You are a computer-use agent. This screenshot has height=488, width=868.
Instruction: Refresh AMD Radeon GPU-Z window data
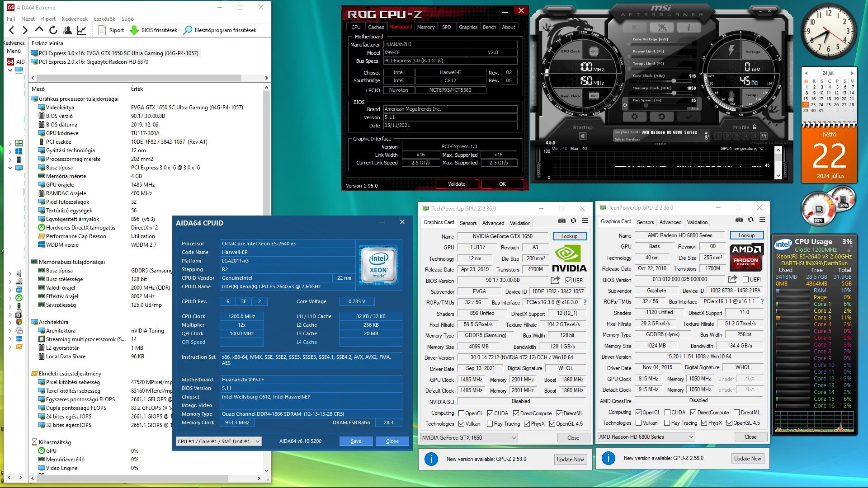(x=750, y=220)
